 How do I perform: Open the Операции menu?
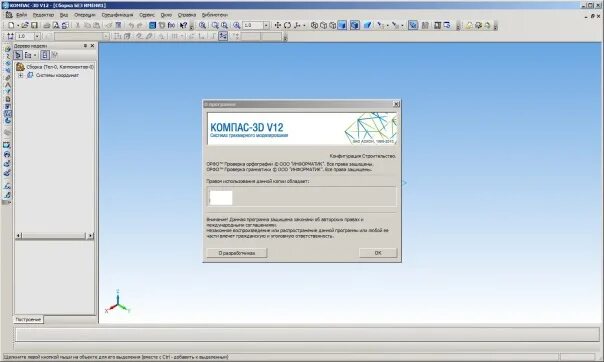click(x=85, y=15)
